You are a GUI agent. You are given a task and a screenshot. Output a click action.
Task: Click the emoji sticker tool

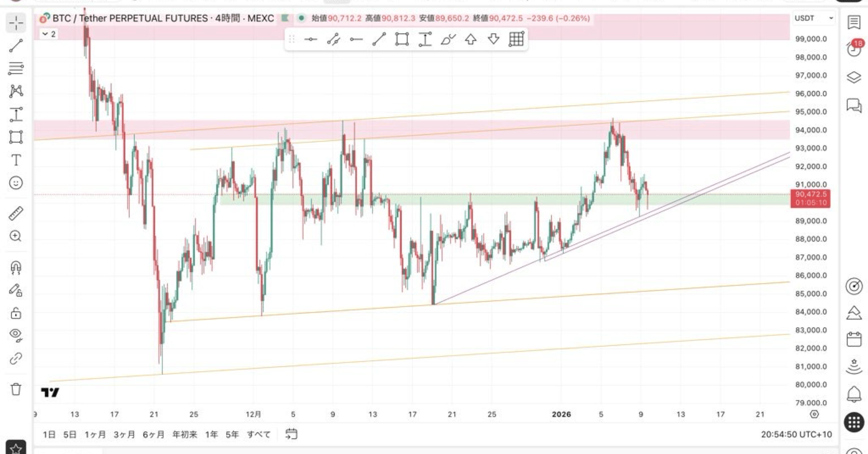pos(16,183)
